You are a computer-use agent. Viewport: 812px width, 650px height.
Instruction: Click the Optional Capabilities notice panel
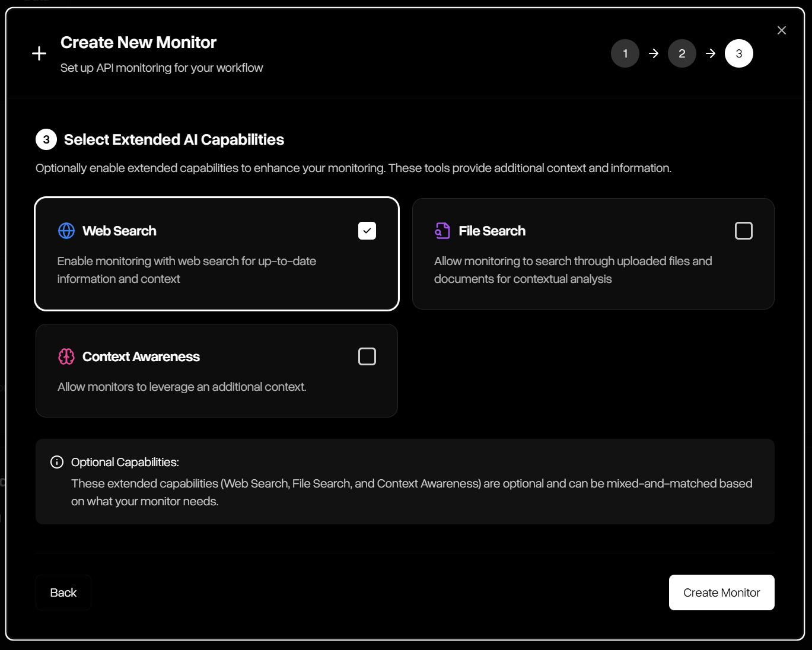pos(406,482)
